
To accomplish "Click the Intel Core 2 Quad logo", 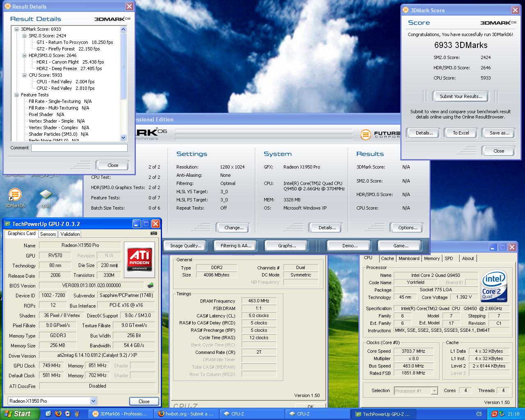I will (x=494, y=286).
